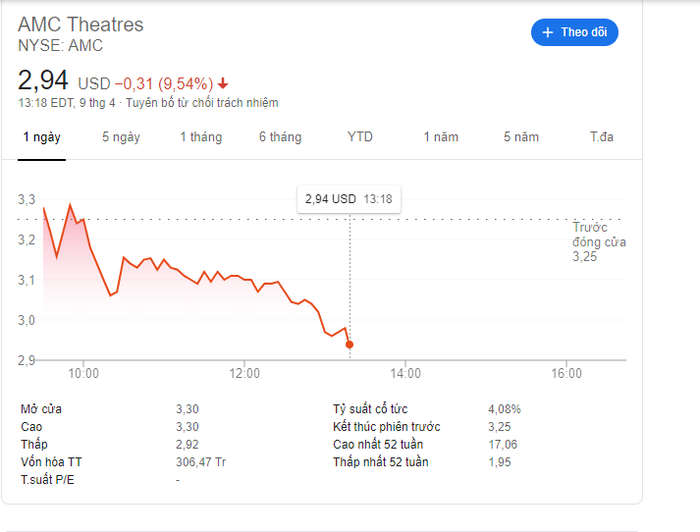
Task: Open the 1 tháng chart range
Action: click(x=201, y=137)
